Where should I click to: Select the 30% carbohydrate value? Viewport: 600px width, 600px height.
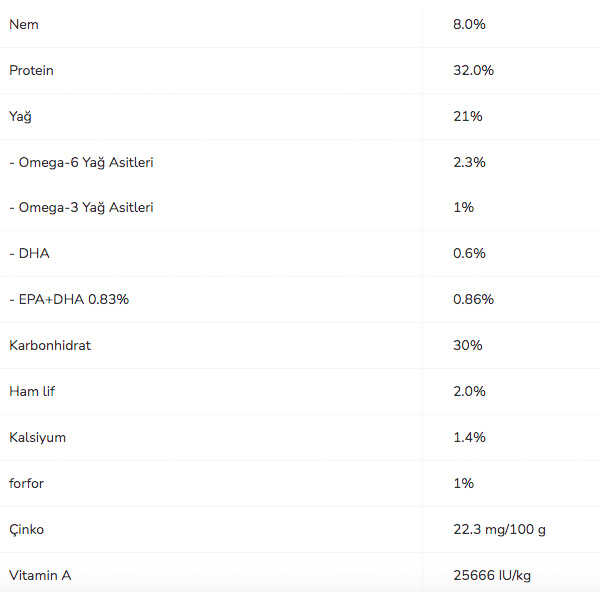coord(467,346)
